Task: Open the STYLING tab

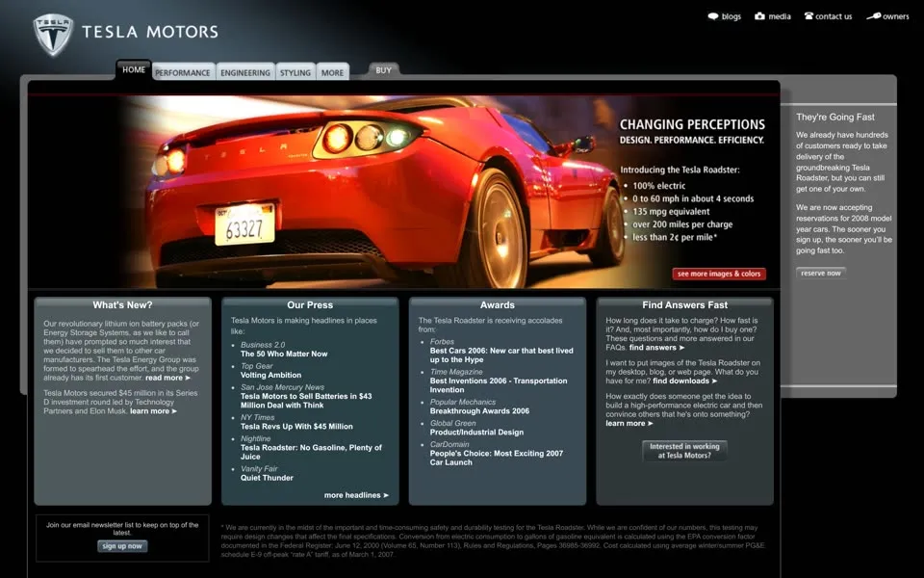Action: point(295,72)
